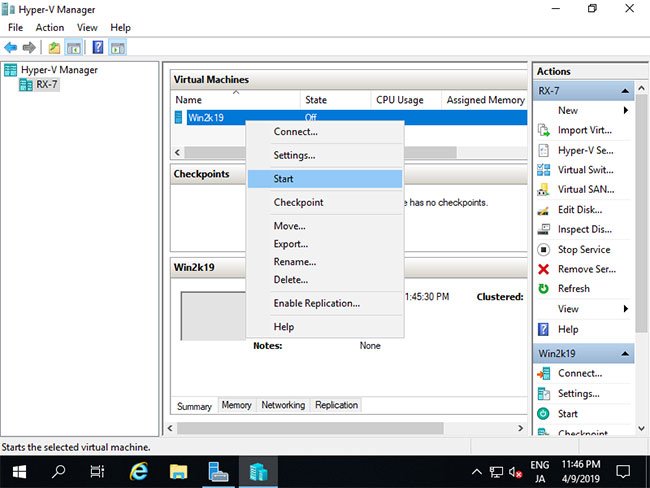Collapse the Win2k19 actions section

pos(625,354)
